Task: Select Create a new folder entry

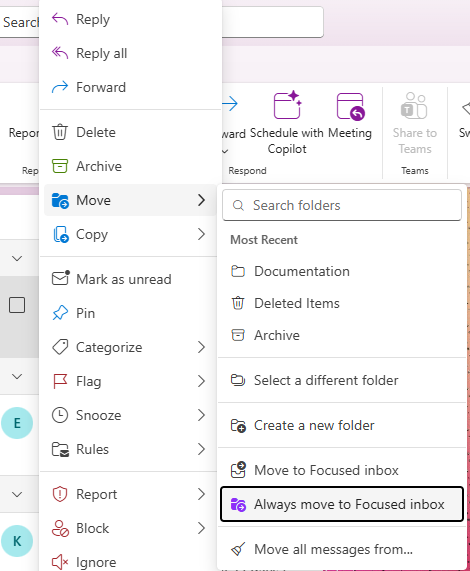Action: coord(342,425)
